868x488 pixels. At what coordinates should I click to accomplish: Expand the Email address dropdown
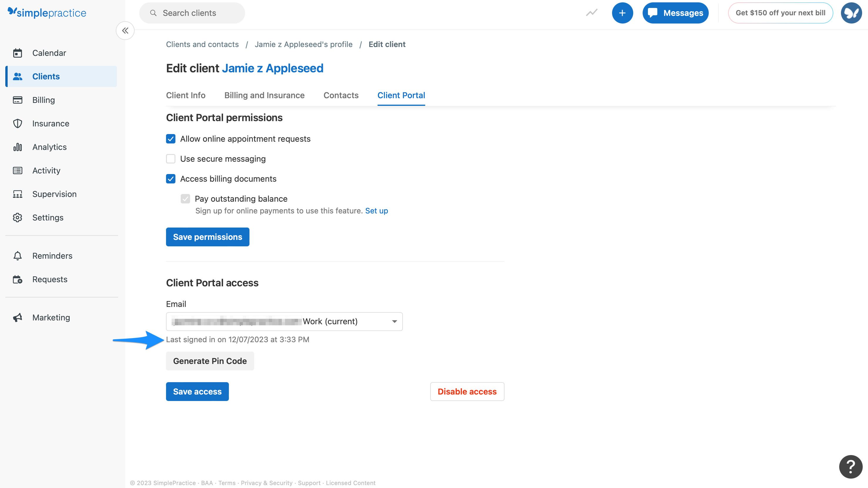[x=284, y=322]
